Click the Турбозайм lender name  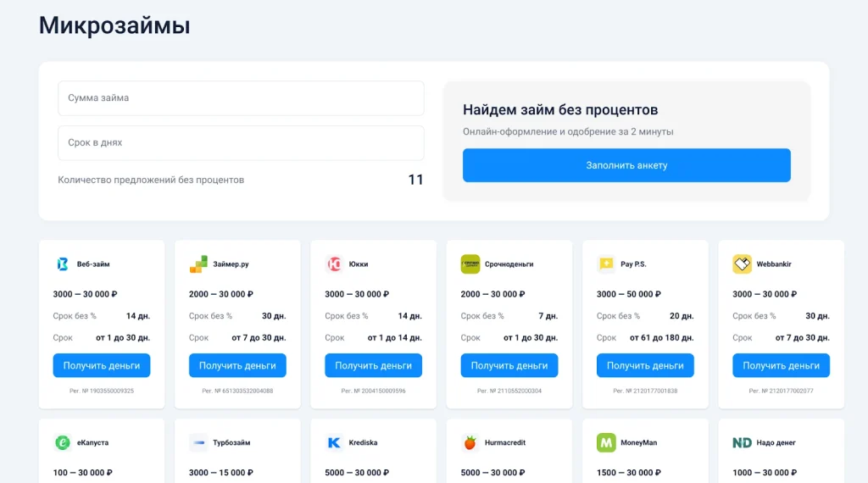(231, 442)
